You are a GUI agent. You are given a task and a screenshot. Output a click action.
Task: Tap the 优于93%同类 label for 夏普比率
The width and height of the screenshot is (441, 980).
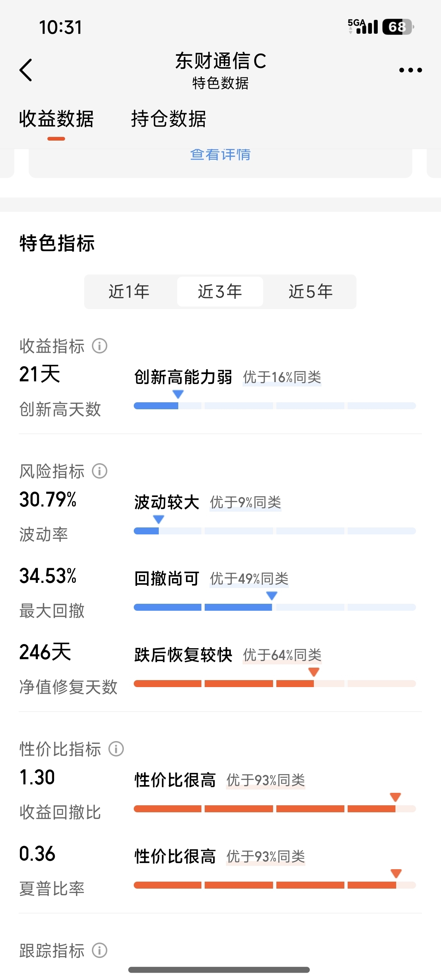pyautogui.click(x=266, y=856)
